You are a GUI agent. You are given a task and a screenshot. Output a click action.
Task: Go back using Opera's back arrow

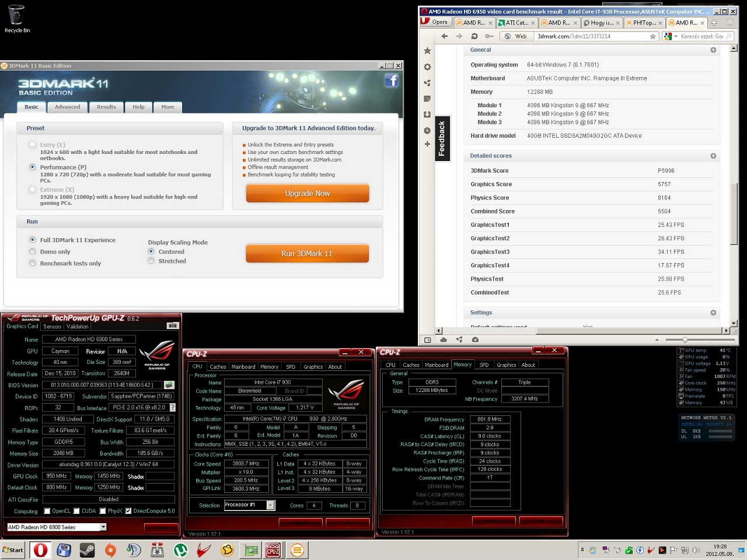click(445, 36)
